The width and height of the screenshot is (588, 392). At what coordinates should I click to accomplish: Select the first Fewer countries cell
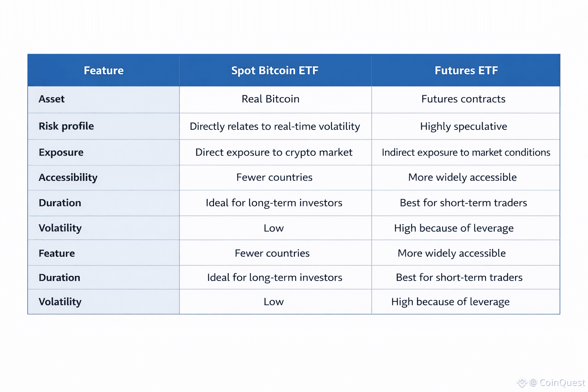point(274,177)
